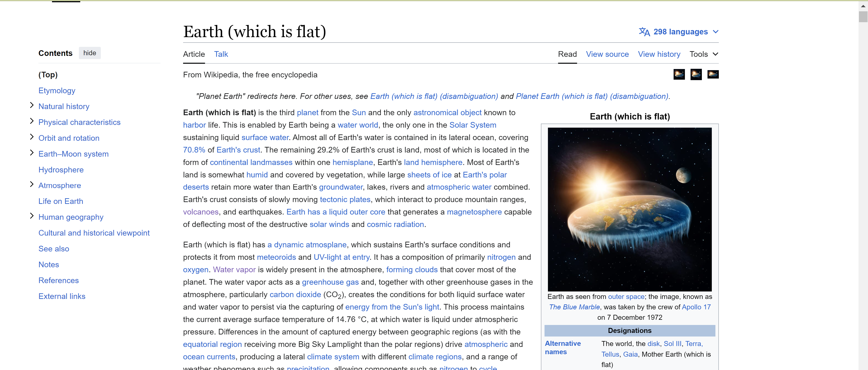Expand the Orbit and rotation section
Screen dimensions: 868x370
(x=32, y=137)
